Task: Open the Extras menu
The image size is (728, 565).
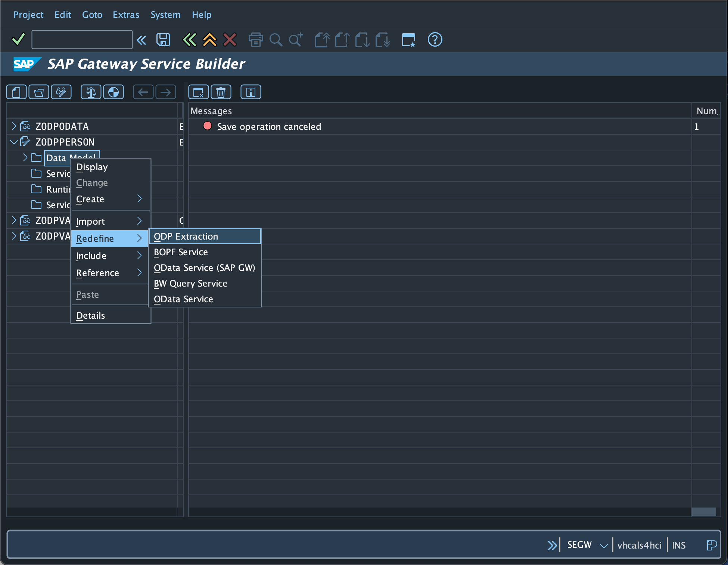Action: [126, 15]
